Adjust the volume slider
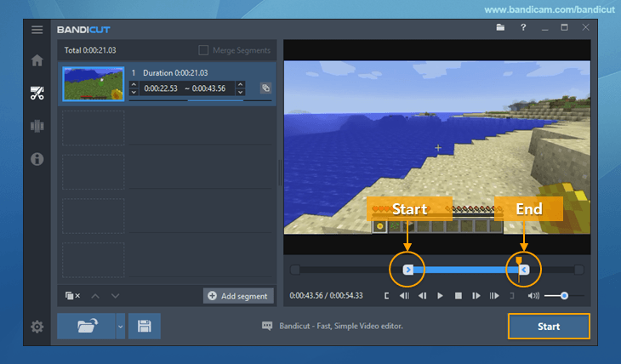The height and width of the screenshot is (364, 621). 564,296
